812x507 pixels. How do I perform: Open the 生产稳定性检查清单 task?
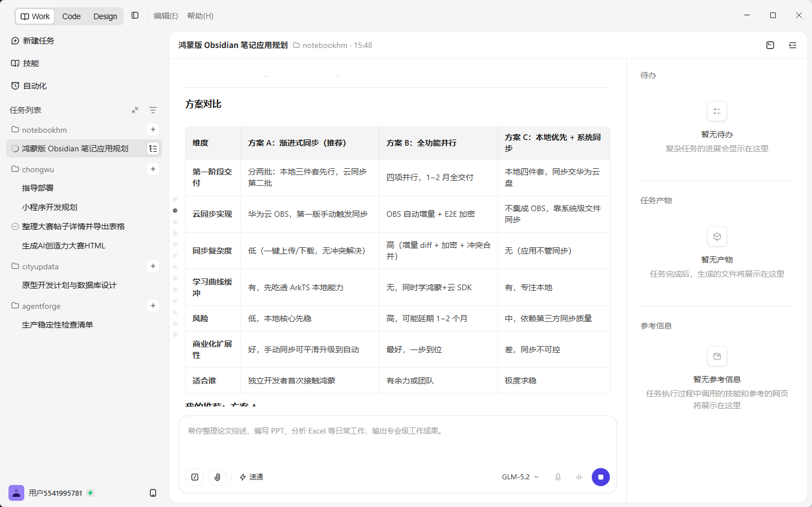[x=58, y=325]
